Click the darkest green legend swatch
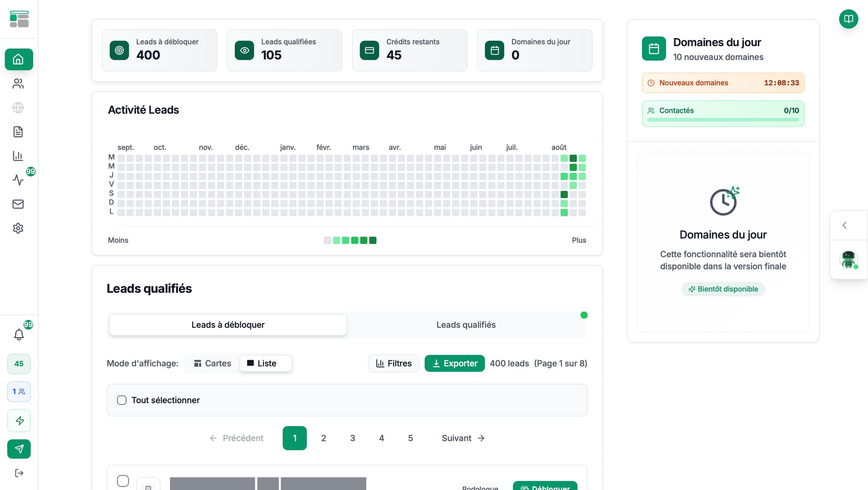868x490 pixels. pos(373,240)
